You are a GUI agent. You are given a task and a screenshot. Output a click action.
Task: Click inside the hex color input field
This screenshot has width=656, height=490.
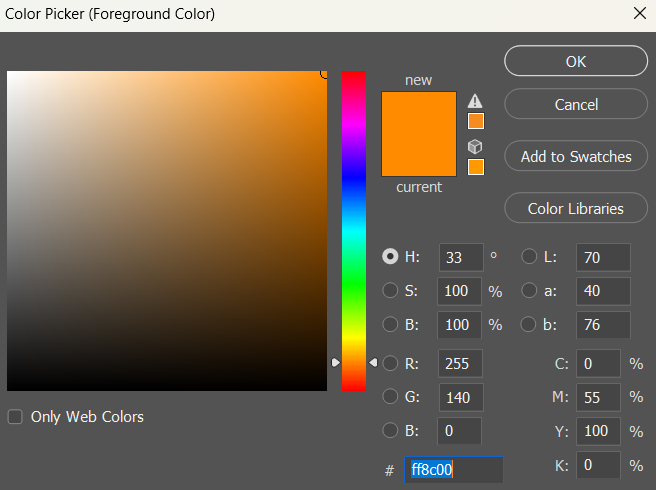(x=453, y=469)
